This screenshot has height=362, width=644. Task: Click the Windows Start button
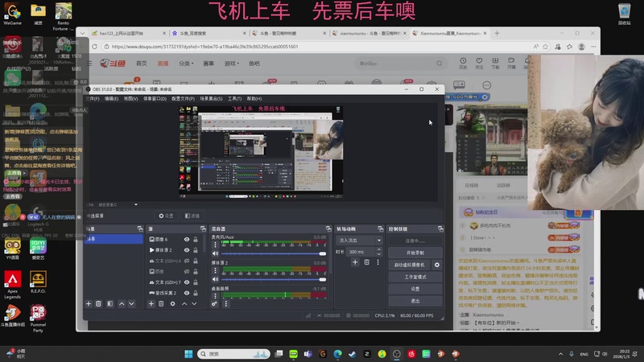(x=188, y=354)
